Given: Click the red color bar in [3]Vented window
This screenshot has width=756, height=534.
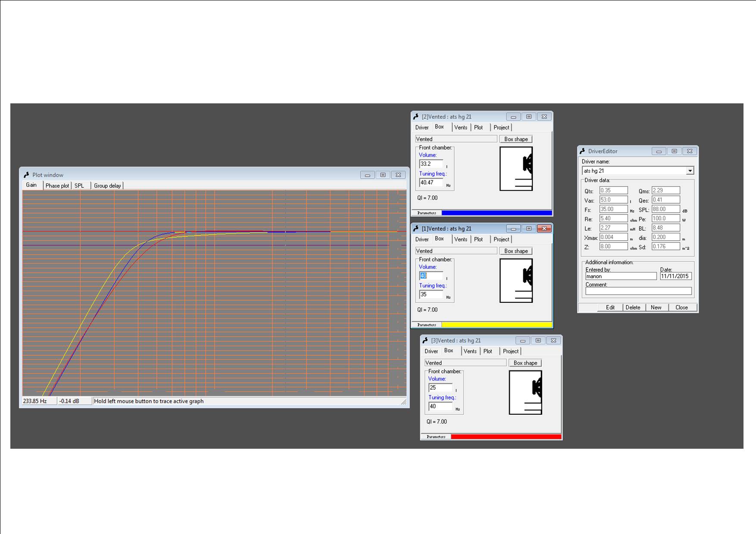Looking at the screenshot, I should [x=506, y=437].
